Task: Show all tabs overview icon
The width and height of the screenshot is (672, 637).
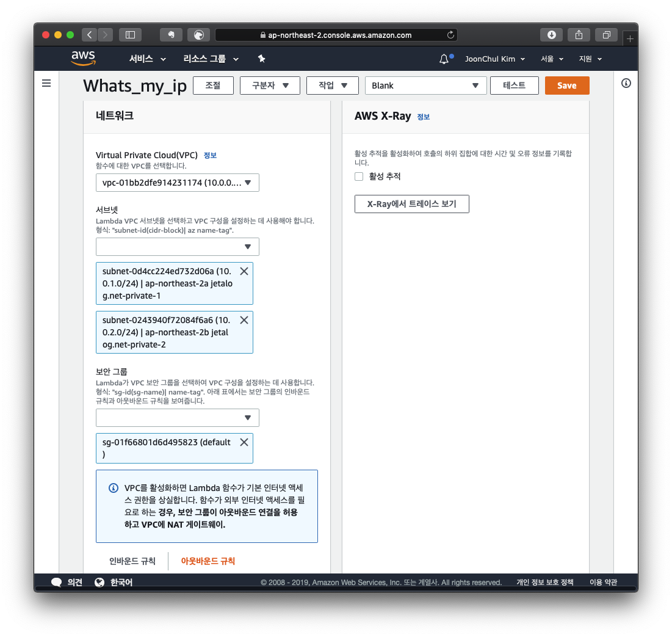Action: 607,35
